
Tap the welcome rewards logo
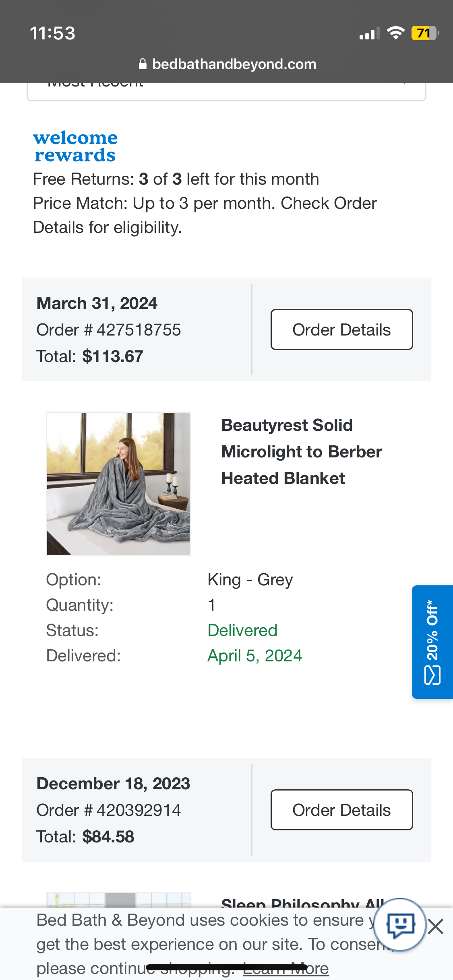pos(75,146)
